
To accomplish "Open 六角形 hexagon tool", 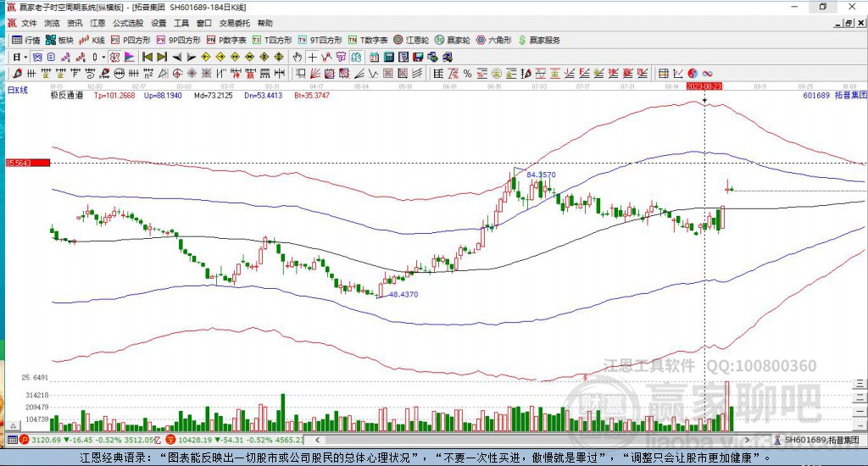I will pos(494,40).
